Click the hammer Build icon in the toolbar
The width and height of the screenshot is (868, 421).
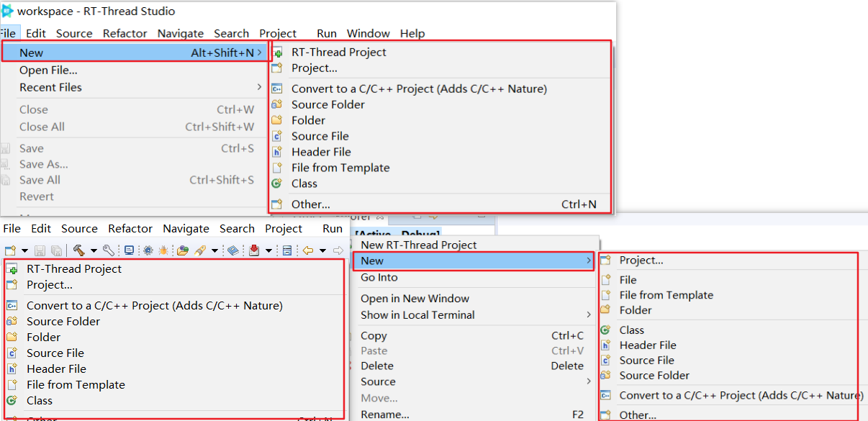[78, 250]
